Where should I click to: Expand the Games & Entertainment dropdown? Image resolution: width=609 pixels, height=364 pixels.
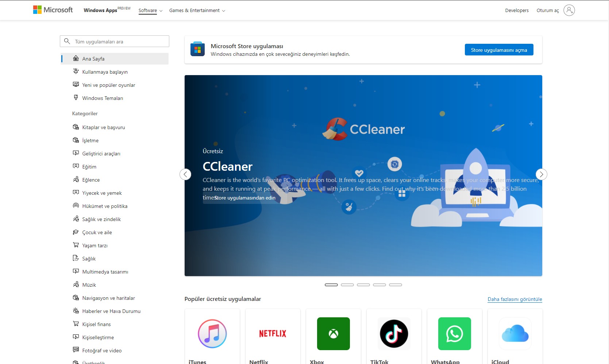(197, 11)
